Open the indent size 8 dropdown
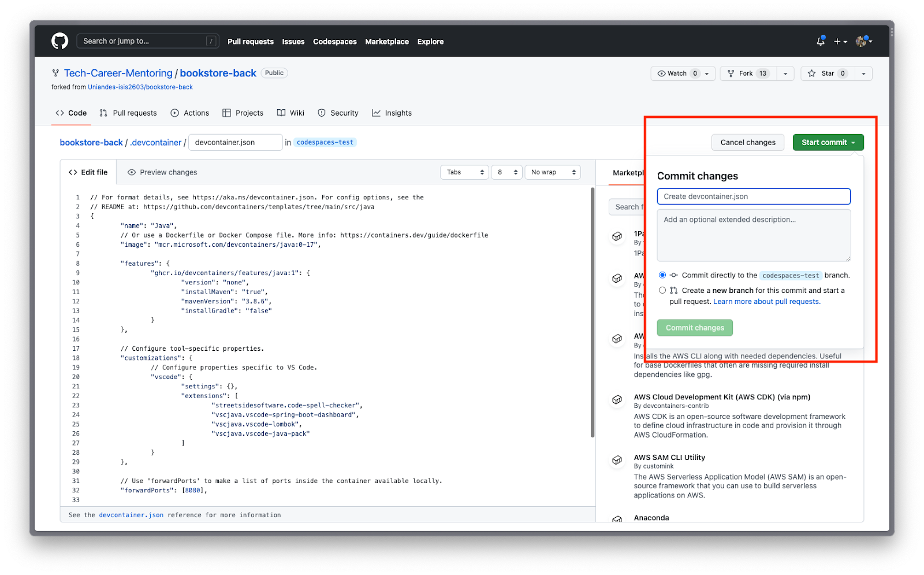924x575 pixels. (x=506, y=172)
